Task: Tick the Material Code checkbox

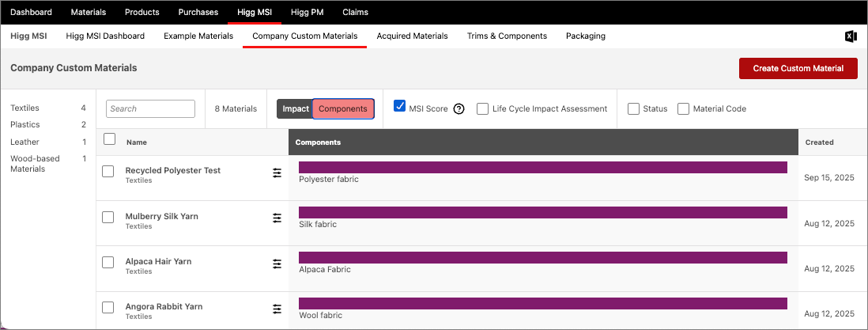Action: click(x=684, y=108)
